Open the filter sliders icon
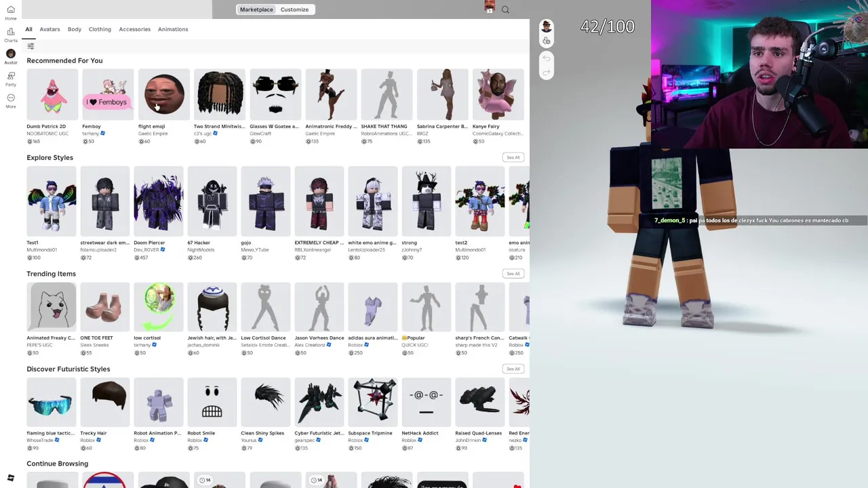 [31, 46]
